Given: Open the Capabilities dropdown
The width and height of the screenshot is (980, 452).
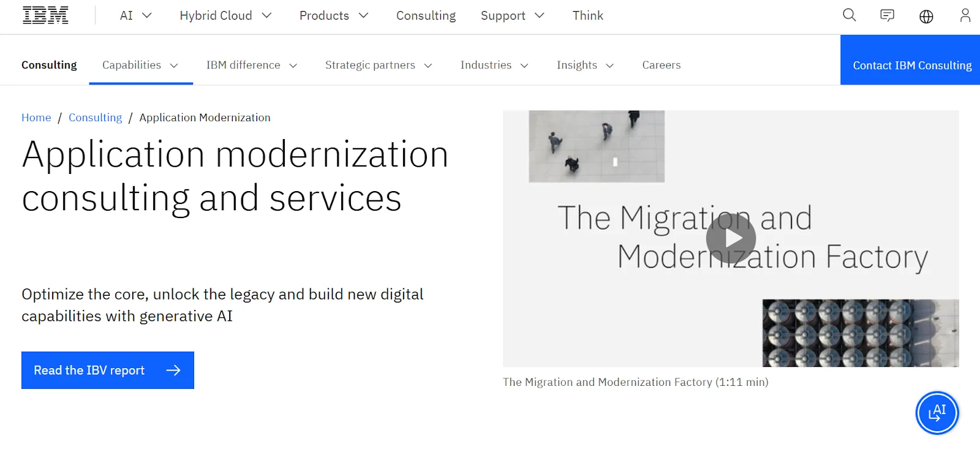Looking at the screenshot, I should click(x=141, y=65).
